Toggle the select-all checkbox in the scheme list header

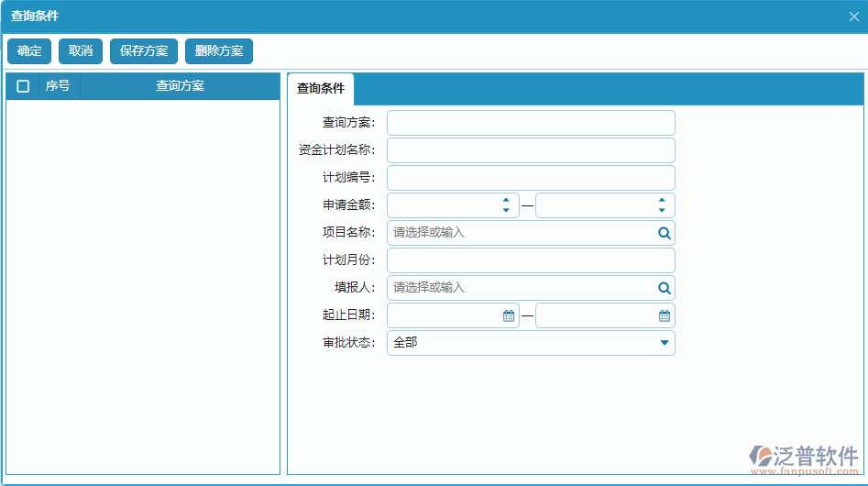[x=23, y=86]
